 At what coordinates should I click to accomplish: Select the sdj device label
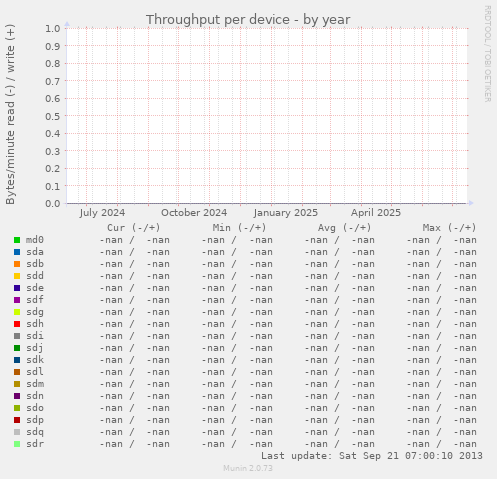pyautogui.click(x=35, y=348)
